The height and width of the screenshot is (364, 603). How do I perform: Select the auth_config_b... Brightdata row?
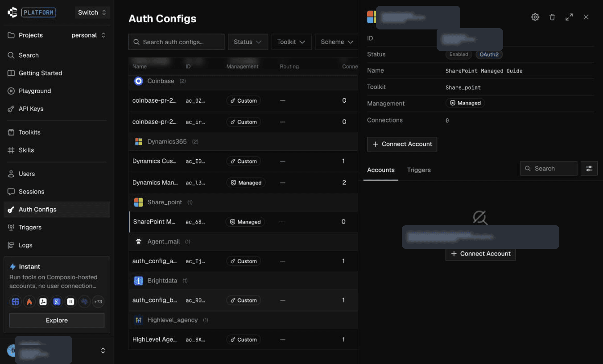pos(243,300)
